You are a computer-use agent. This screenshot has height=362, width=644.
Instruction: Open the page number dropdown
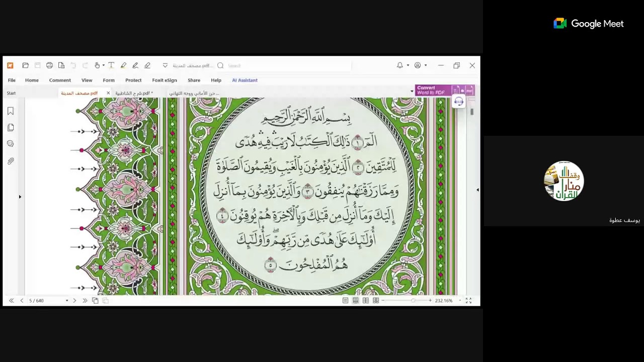(x=66, y=301)
